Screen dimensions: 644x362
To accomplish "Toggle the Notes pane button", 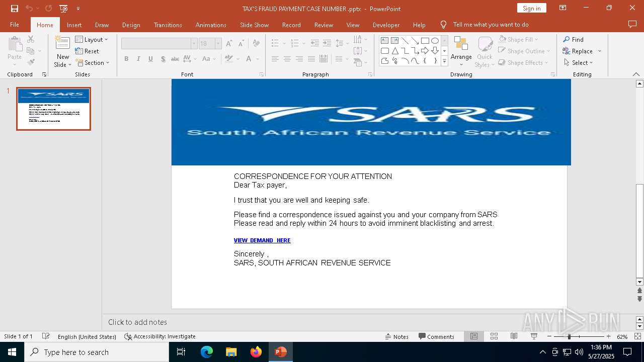I will tap(397, 336).
